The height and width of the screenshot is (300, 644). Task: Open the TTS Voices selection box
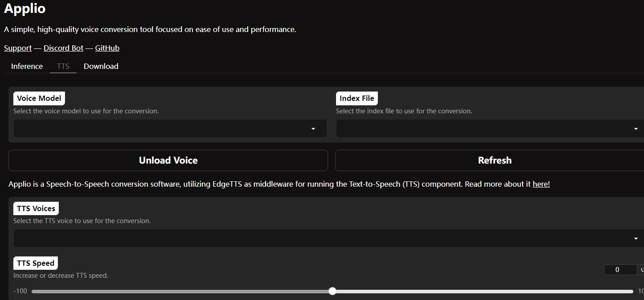point(320,239)
